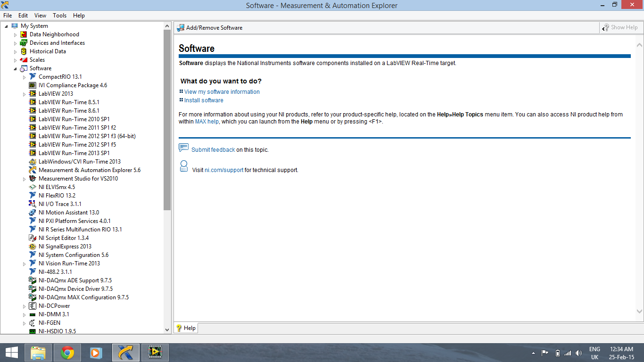Select NI-DAQmx MAX Configuration 9.7.5
This screenshot has width=644, height=362.
click(x=83, y=297)
